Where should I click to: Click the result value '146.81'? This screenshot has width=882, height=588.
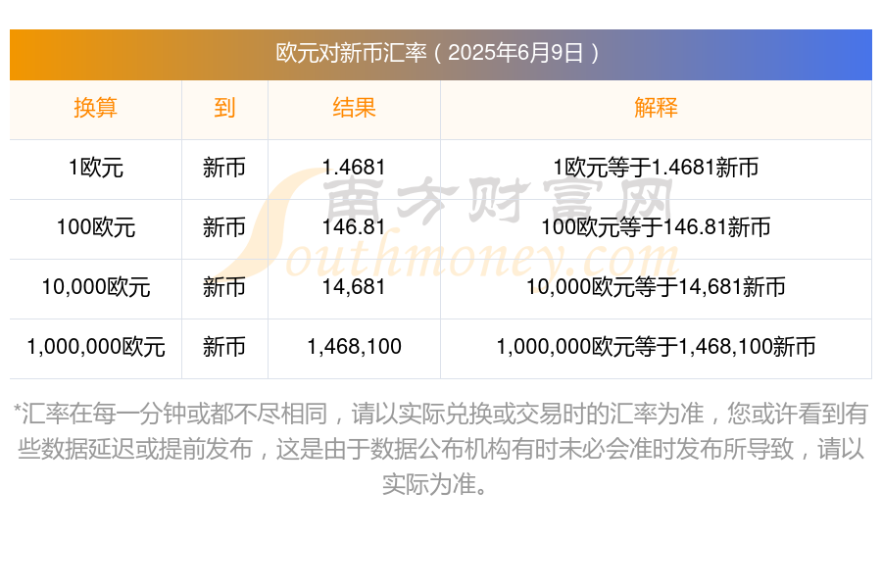coord(354,227)
